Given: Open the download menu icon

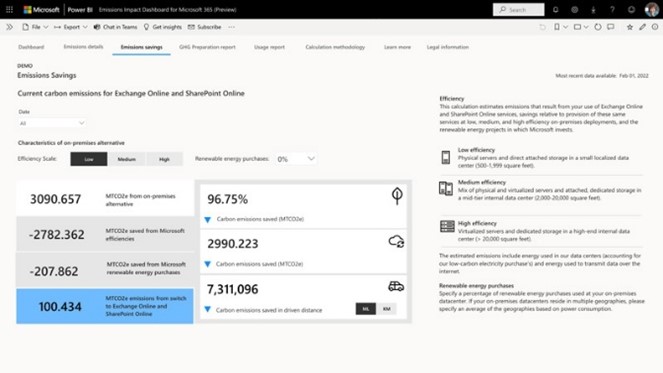Looking at the screenshot, I should pos(593,9).
